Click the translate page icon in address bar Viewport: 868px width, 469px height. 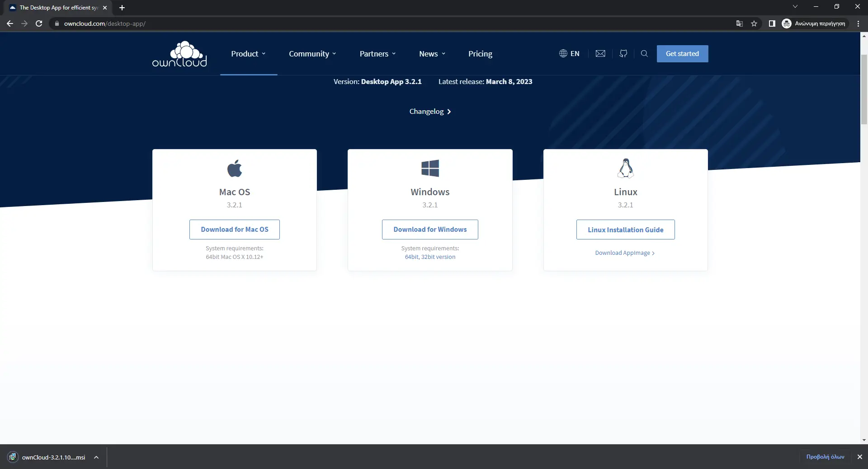tap(740, 23)
